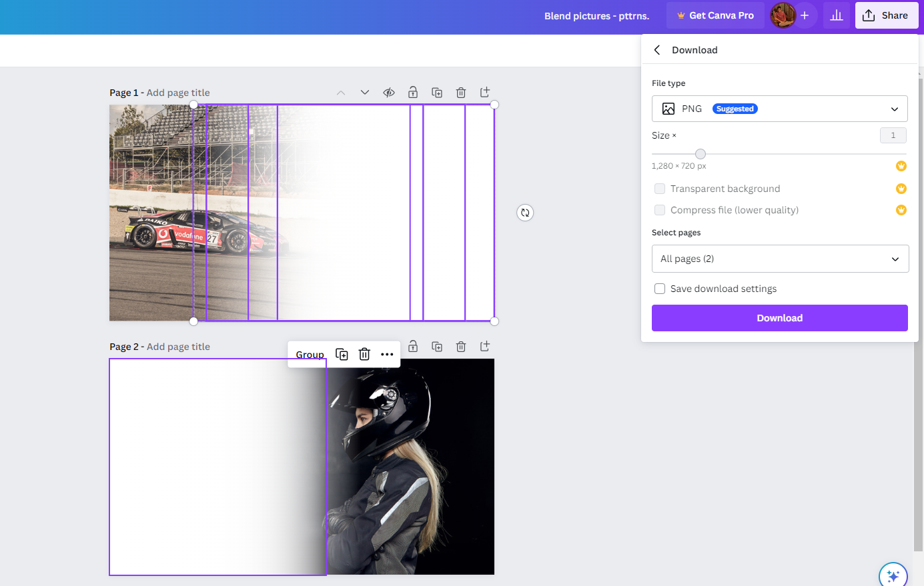Duplicate Page 2
The width and height of the screenshot is (924, 586).
point(437,347)
